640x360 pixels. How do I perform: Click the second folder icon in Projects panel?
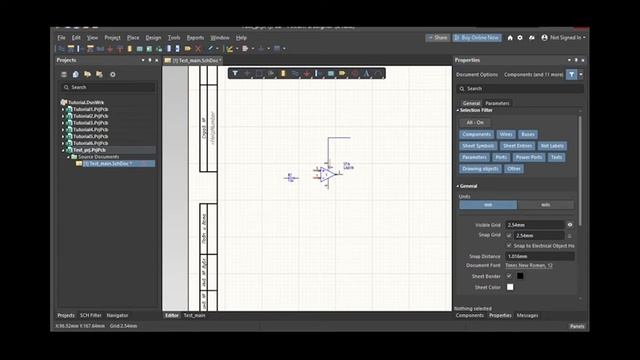[x=99, y=74]
